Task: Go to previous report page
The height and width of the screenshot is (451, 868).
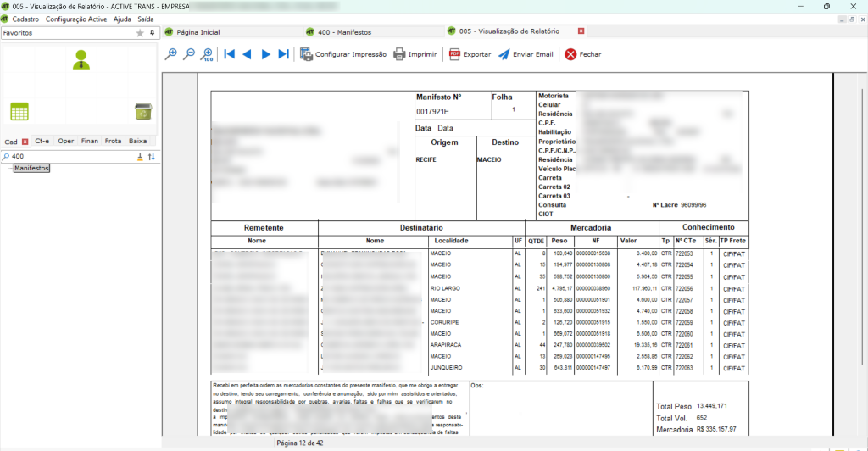Action: (247, 54)
